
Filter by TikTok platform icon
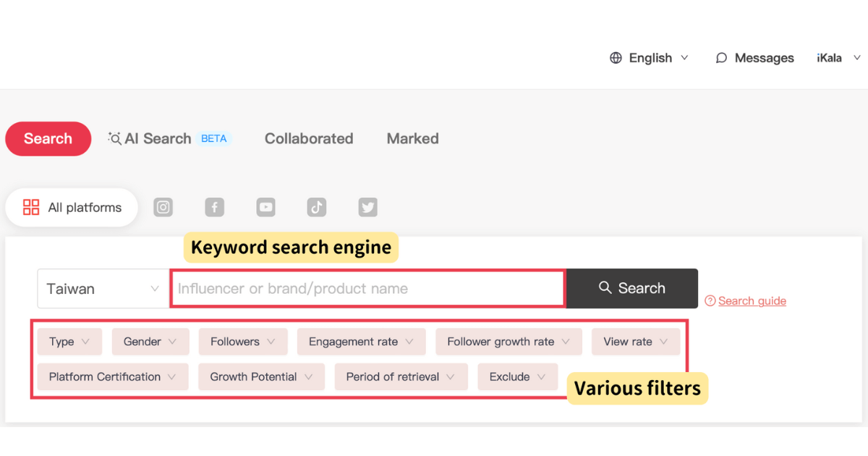(317, 208)
